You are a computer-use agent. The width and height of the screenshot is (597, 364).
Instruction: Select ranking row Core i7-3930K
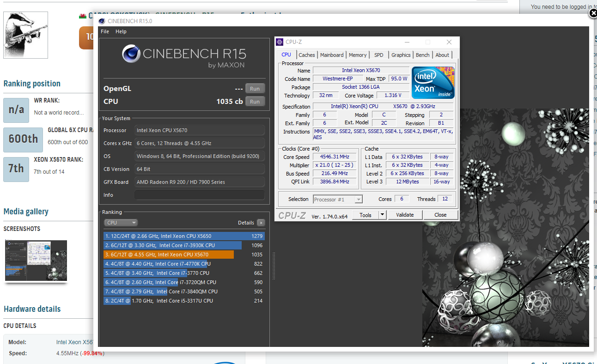pyautogui.click(x=184, y=245)
